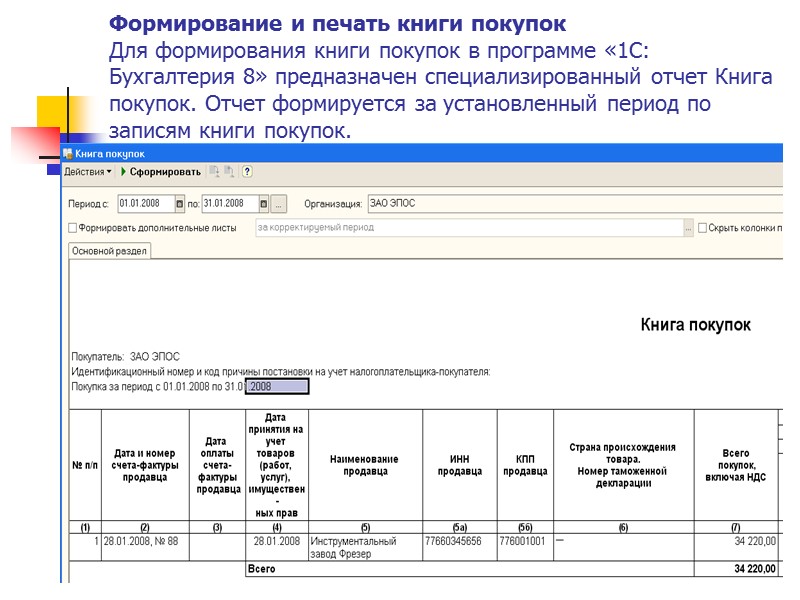Viewport: 800px width, 600px height.
Task: Click the Идентификационный номер line
Action: pyautogui.click(x=281, y=372)
